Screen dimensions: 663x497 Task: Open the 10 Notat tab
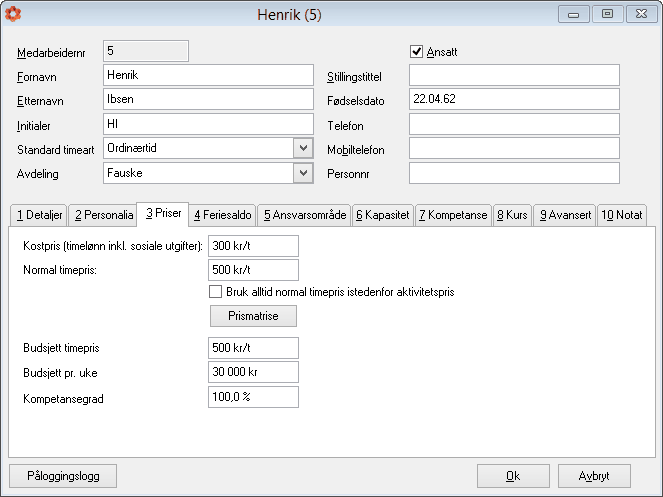pyautogui.click(x=622, y=215)
